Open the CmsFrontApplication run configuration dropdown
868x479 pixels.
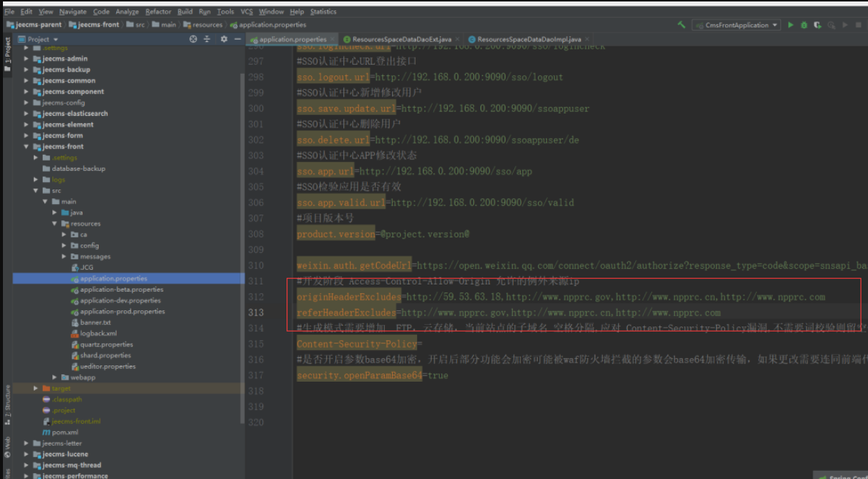(735, 25)
